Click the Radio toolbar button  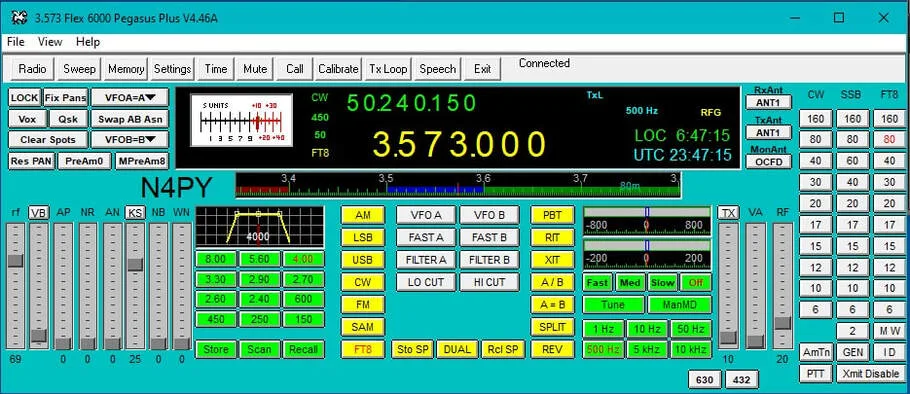[32, 69]
